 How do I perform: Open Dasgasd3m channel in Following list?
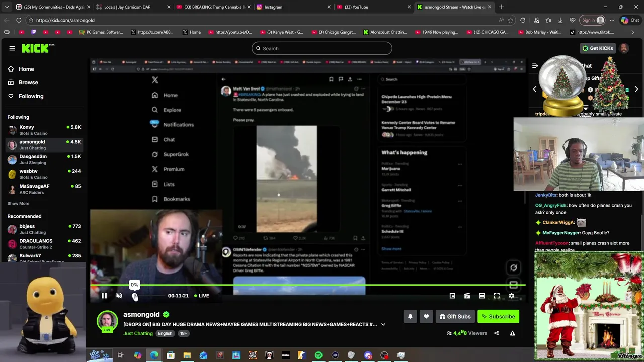[44, 159]
